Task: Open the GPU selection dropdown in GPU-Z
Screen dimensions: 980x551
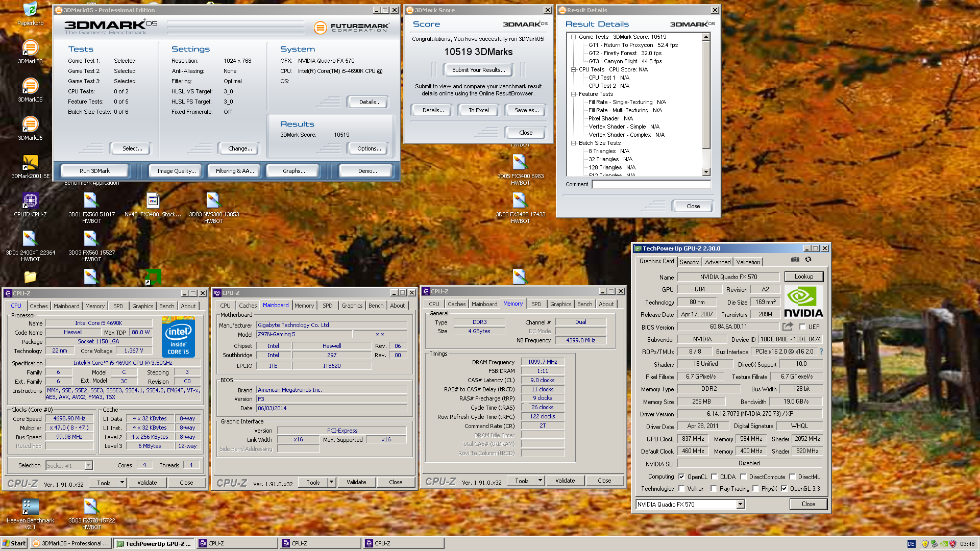Action: (x=740, y=505)
